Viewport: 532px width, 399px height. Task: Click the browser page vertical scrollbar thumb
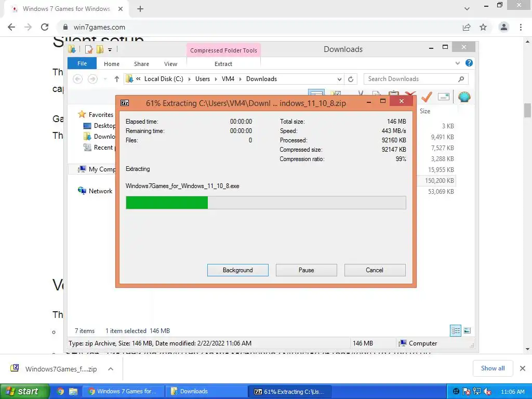(x=527, y=110)
